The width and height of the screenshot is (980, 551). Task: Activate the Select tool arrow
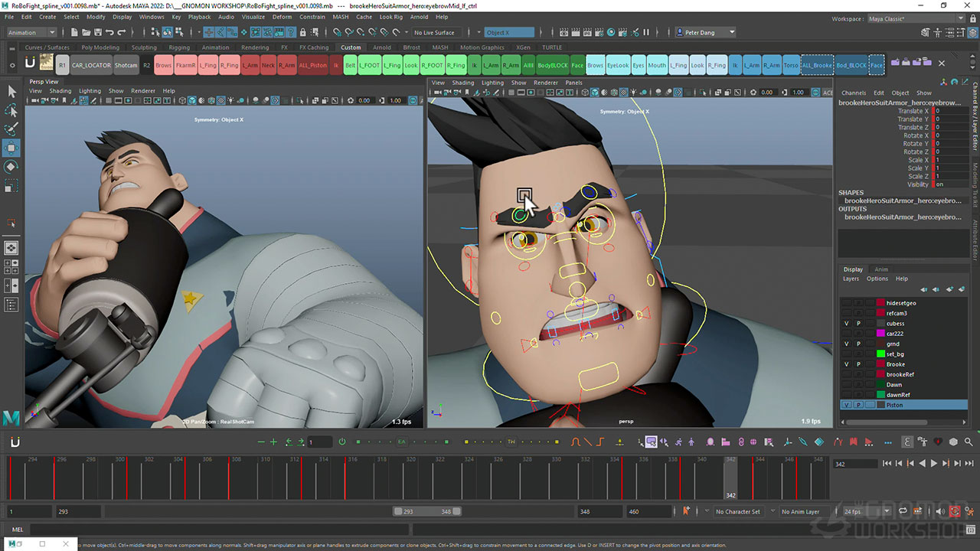(x=11, y=91)
